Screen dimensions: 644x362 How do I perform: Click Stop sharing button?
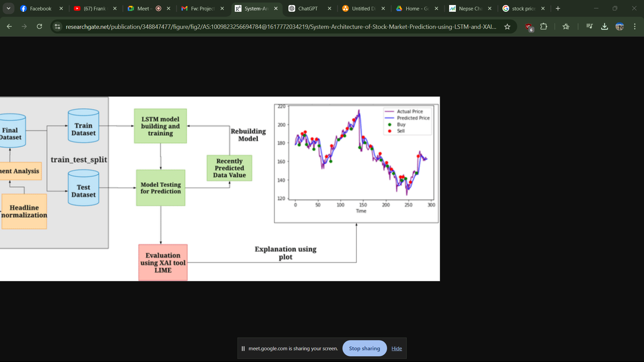(364, 348)
